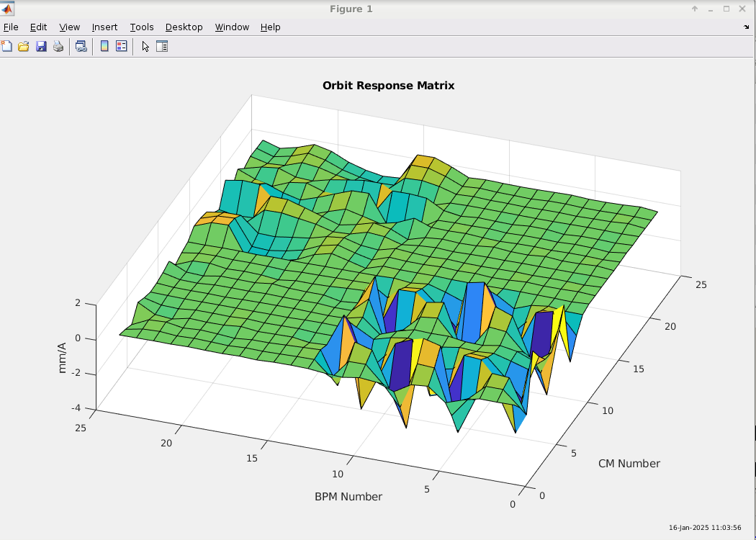Enable Edit Plot mode with the arrow cursor
Screen dimensions: 756x540
tap(145, 46)
